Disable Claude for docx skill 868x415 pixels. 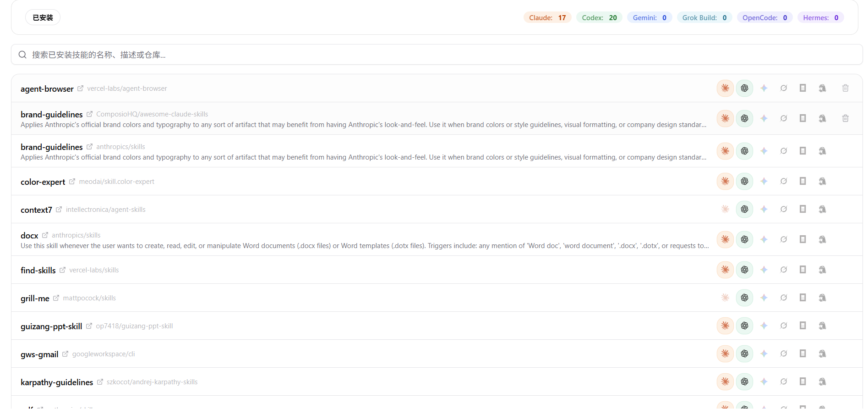[x=726, y=239]
